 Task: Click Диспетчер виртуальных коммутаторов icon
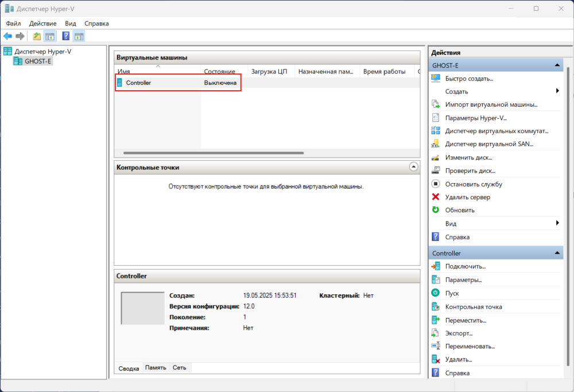tap(436, 131)
